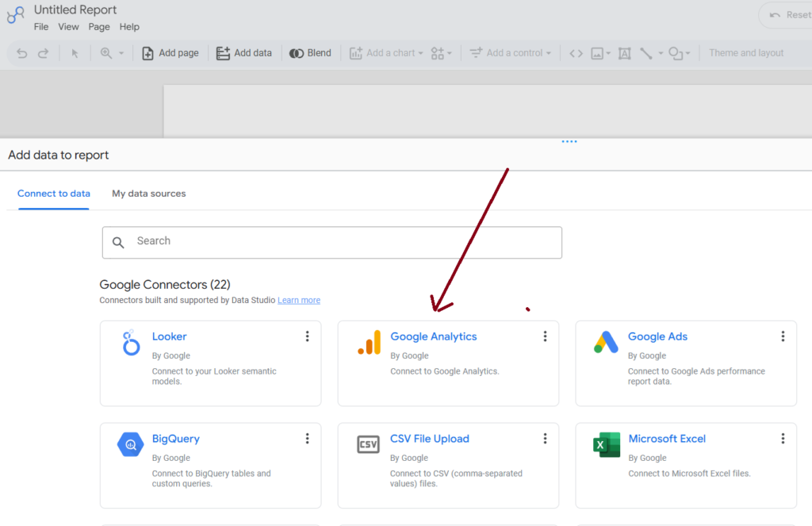This screenshot has height=526, width=812.
Task: Select the Microsoft Excel connector title
Action: [x=667, y=439]
